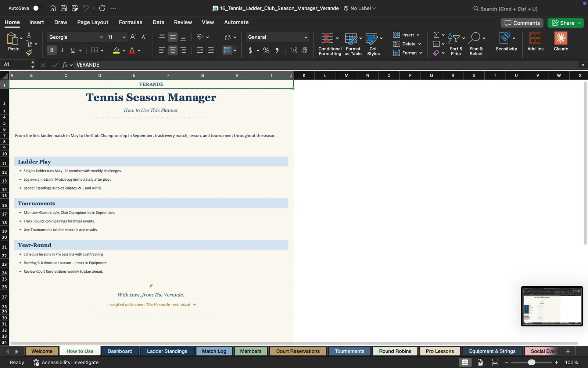Click the Format Painter brush icon
Screen dimensions: 588x368
(29, 53)
